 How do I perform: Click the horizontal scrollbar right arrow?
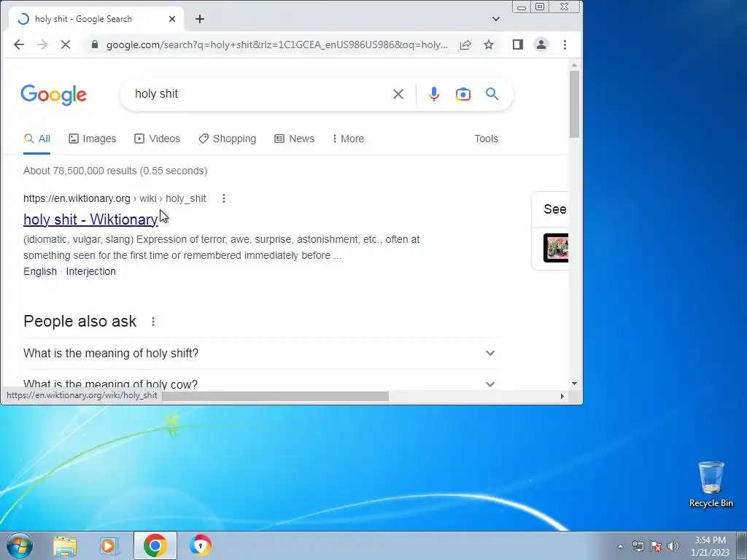coord(562,396)
